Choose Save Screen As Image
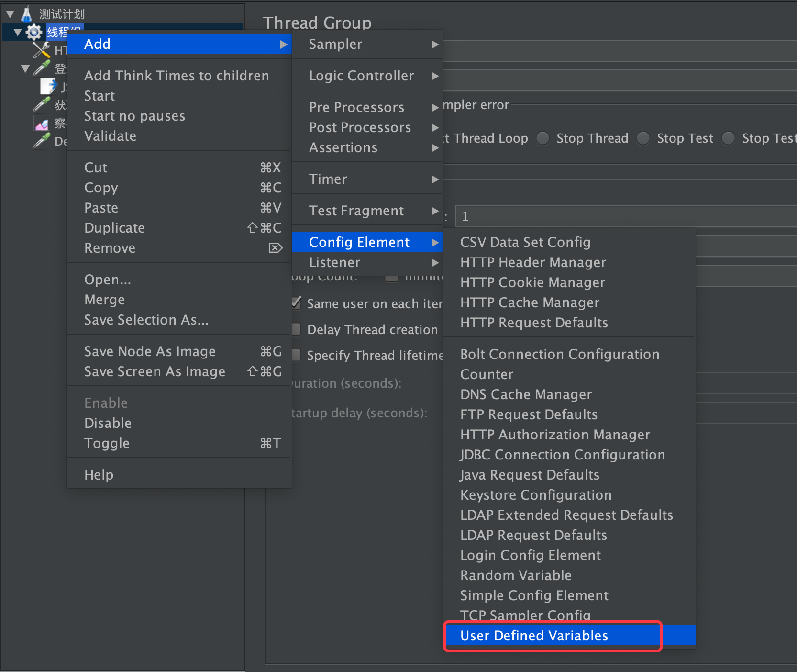This screenshot has height=672, width=797. coord(179,371)
